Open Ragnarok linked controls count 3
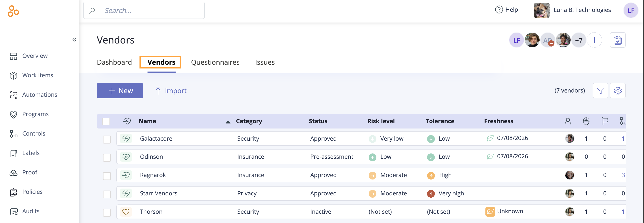 [x=623, y=175]
